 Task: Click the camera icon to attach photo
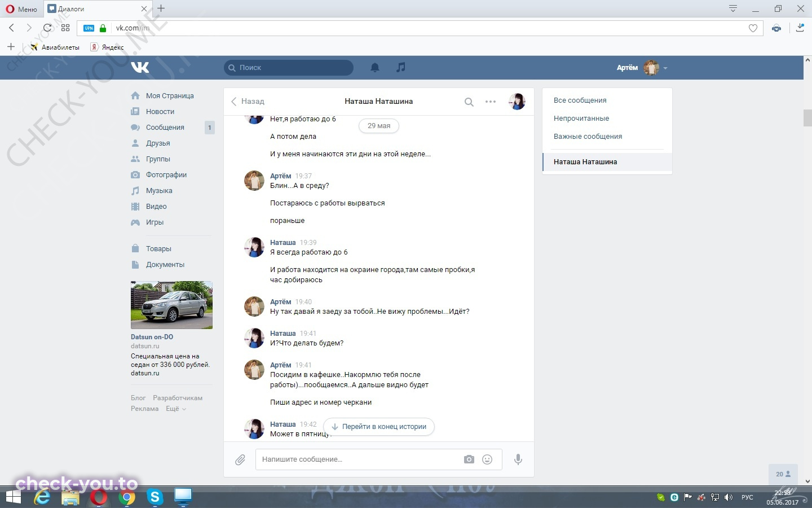[x=469, y=459]
